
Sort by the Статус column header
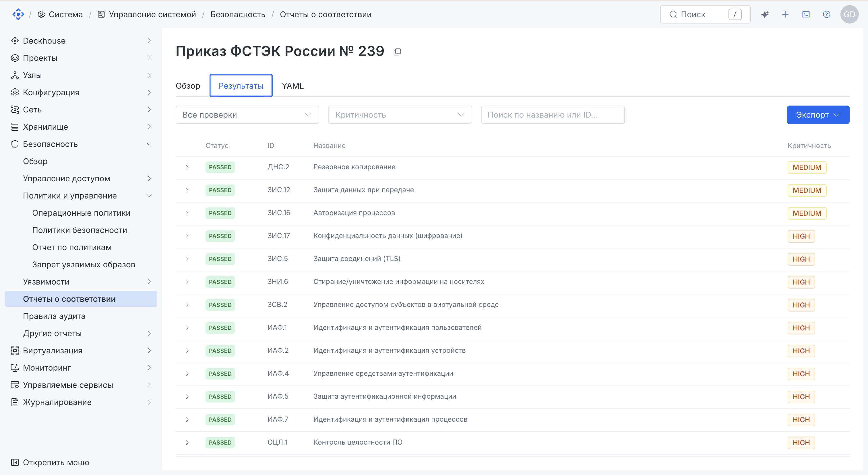[217, 145]
